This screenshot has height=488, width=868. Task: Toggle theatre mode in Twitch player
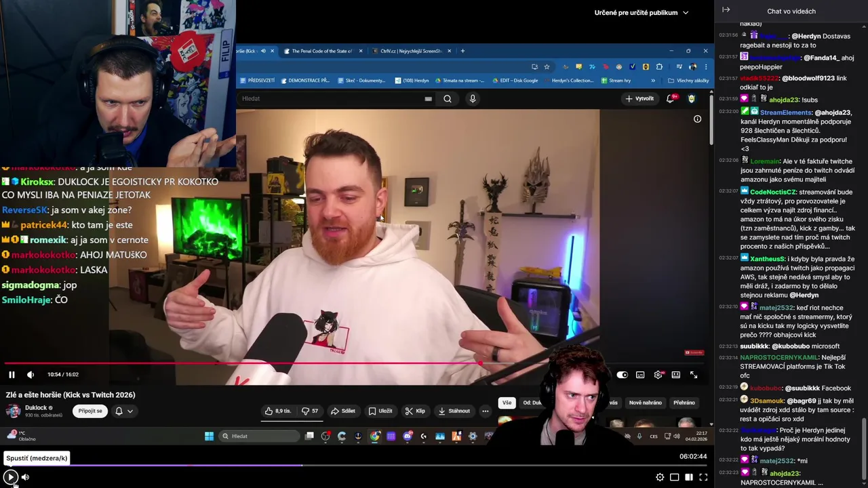(689, 477)
